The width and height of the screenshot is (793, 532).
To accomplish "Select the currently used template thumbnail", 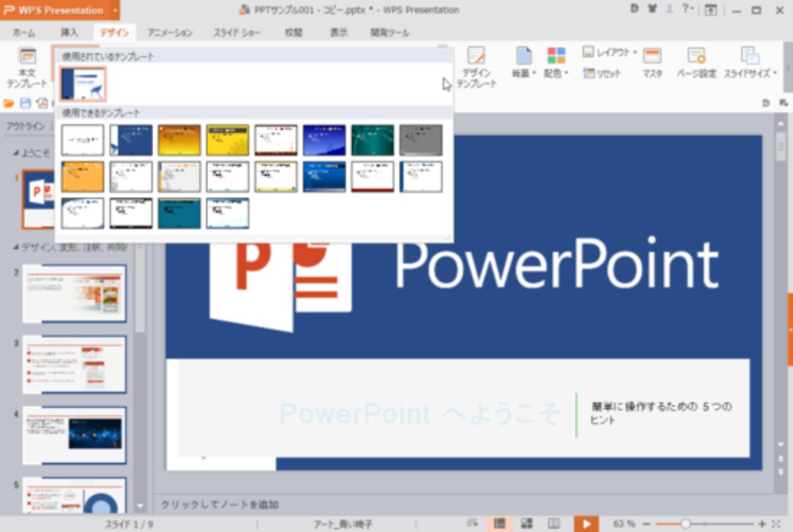I will tap(83, 85).
